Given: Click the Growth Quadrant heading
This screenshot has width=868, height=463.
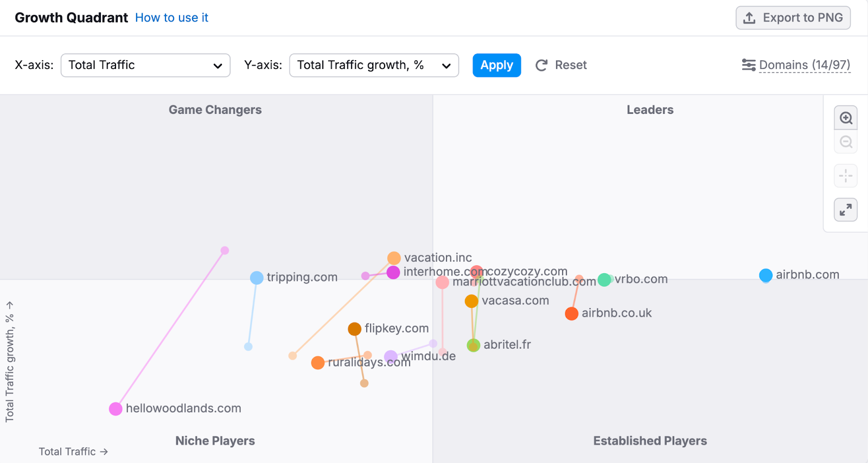Looking at the screenshot, I should click(x=72, y=18).
